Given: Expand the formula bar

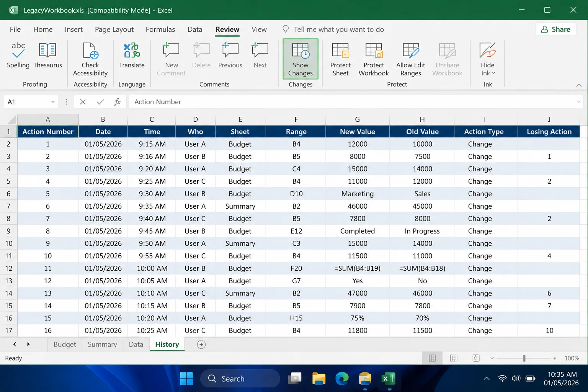Looking at the screenshot, I should pyautogui.click(x=578, y=102).
